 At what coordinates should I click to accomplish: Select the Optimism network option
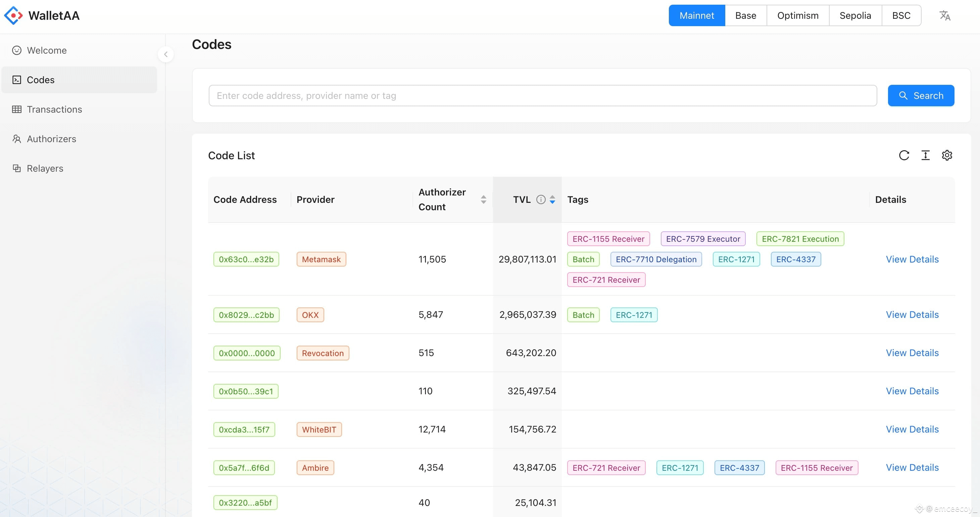[797, 15]
